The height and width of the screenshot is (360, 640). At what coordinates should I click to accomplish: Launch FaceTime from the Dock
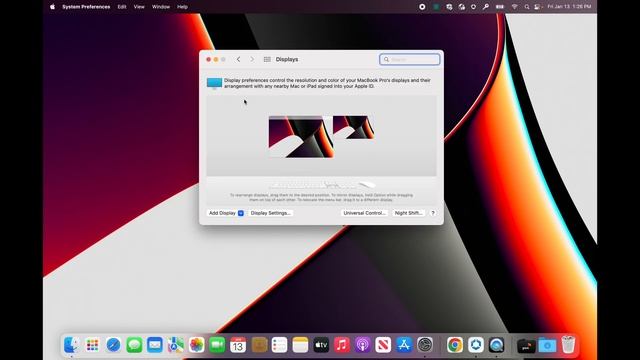217,345
